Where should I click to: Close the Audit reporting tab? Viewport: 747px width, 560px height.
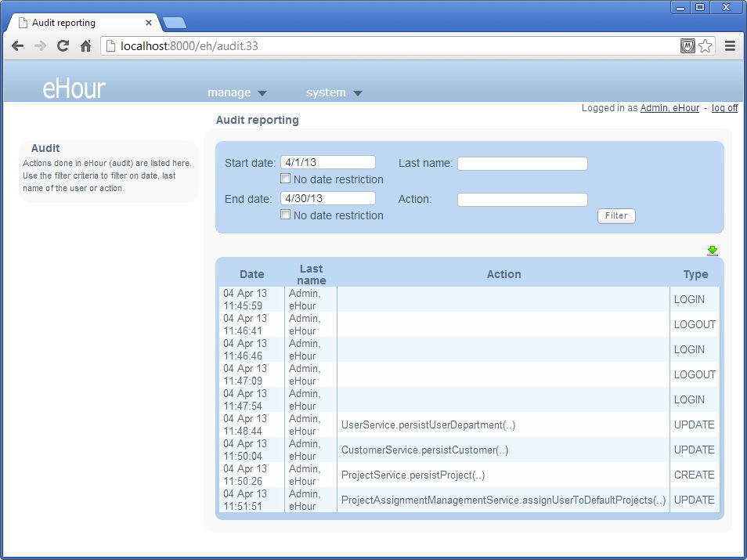pyautogui.click(x=149, y=23)
